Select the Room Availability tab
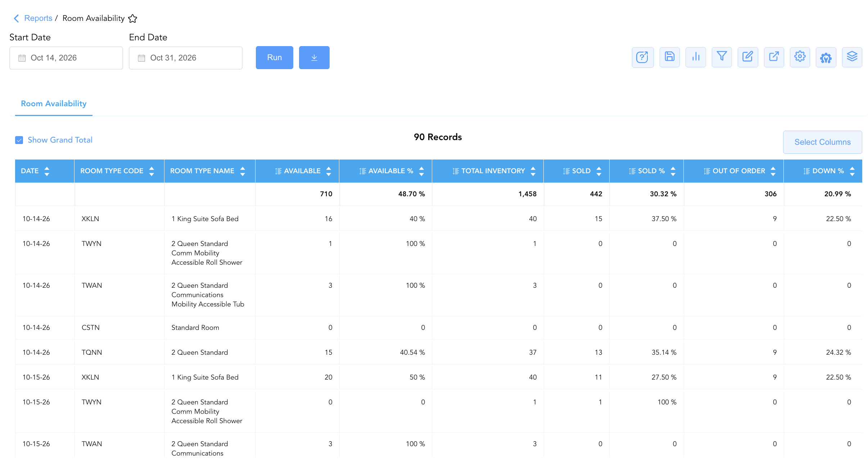Viewport: 868px width, 466px height. pos(54,104)
